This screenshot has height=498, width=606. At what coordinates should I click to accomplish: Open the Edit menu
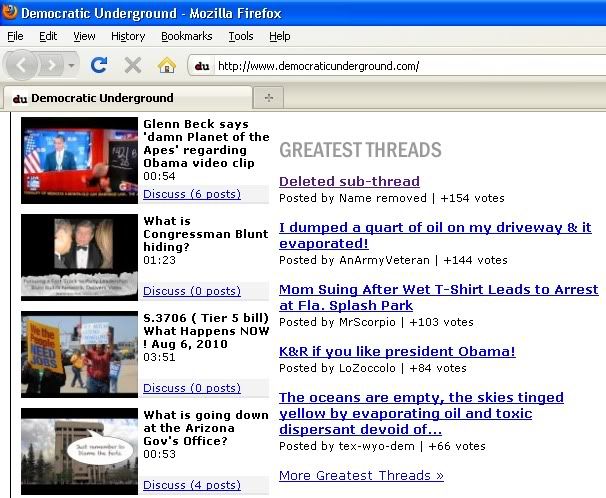(48, 36)
